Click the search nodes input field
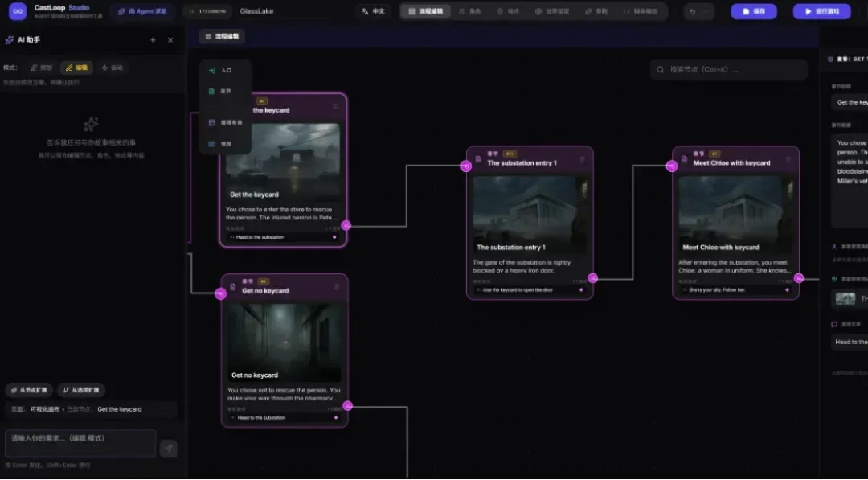The width and height of the screenshot is (868, 480). point(728,70)
